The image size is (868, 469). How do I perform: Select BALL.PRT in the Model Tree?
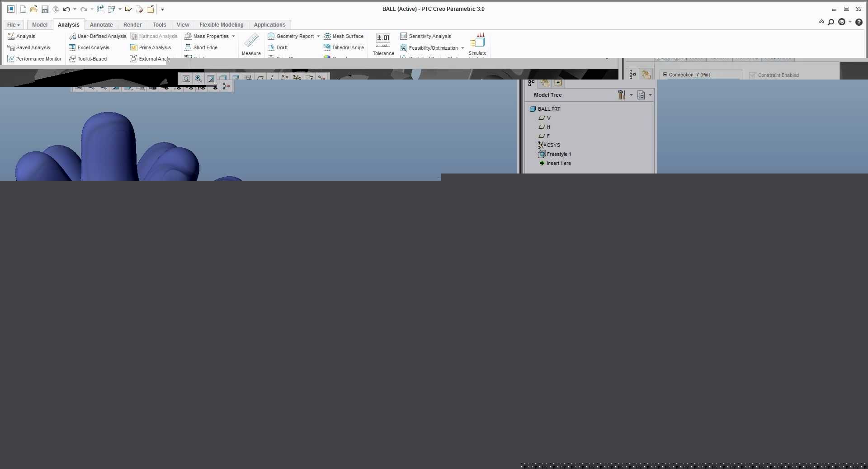545,109
